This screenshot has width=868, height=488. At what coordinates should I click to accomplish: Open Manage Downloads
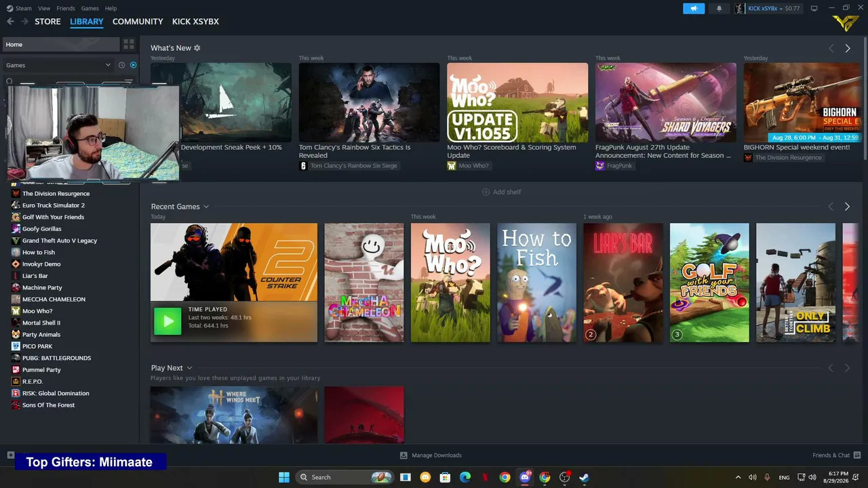431,455
